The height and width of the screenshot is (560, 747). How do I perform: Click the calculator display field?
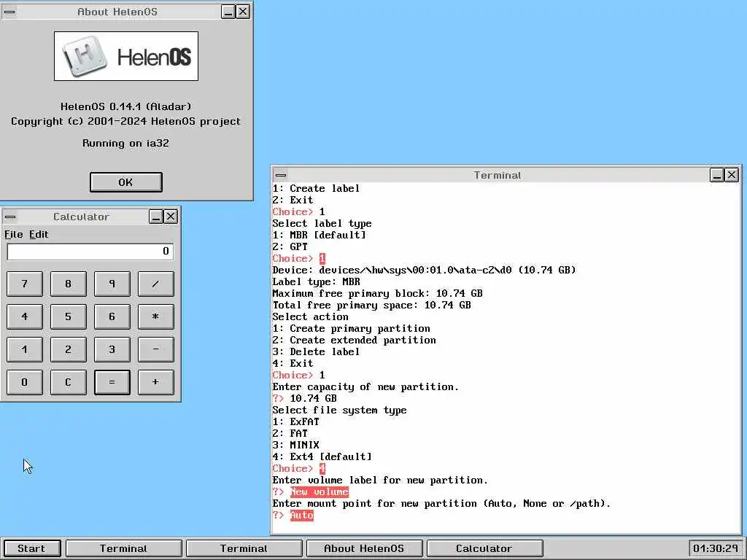tap(90, 252)
